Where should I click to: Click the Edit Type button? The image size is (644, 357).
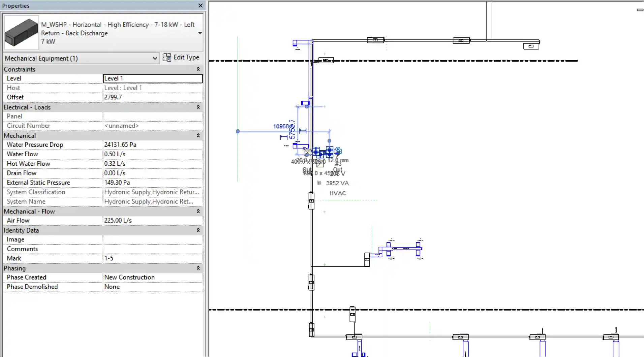[x=181, y=58]
